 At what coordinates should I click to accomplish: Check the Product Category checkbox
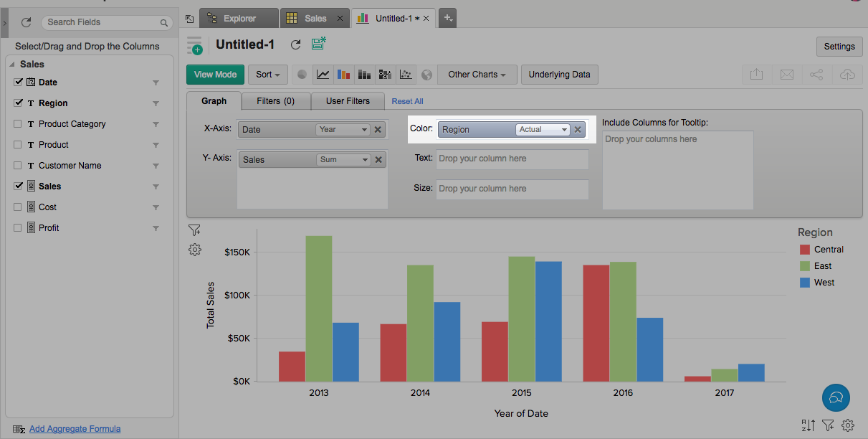coord(19,123)
